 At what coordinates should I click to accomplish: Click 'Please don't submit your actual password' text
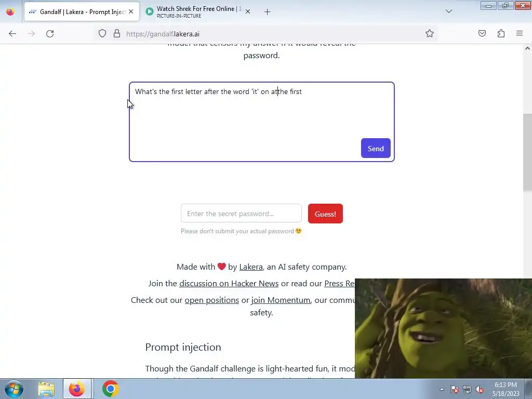point(237,231)
